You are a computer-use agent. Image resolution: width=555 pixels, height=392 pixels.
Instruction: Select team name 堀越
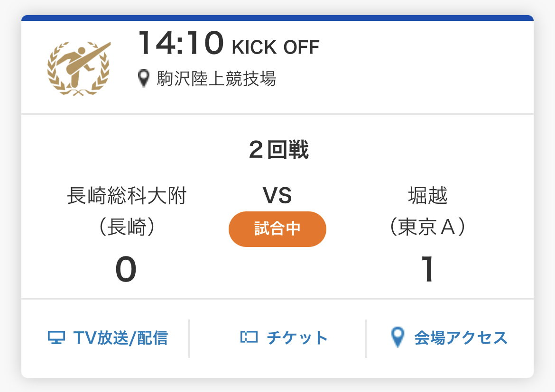[x=428, y=196]
